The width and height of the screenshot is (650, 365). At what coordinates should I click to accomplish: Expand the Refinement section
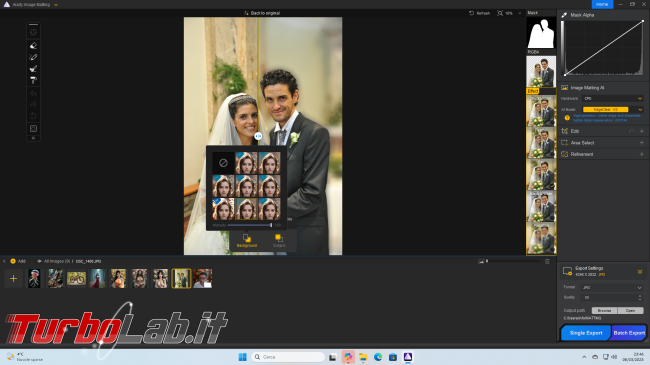tap(642, 154)
